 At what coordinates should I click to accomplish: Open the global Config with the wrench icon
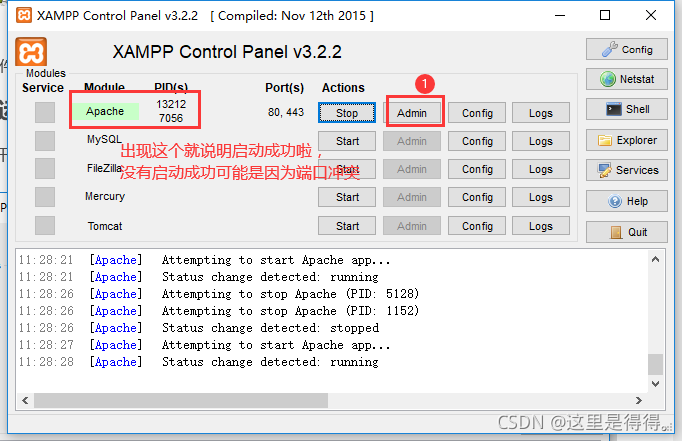click(626, 50)
